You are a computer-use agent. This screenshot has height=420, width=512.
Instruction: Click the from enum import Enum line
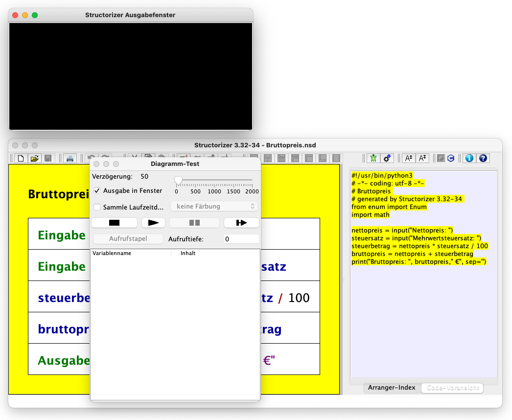pyautogui.click(x=389, y=207)
